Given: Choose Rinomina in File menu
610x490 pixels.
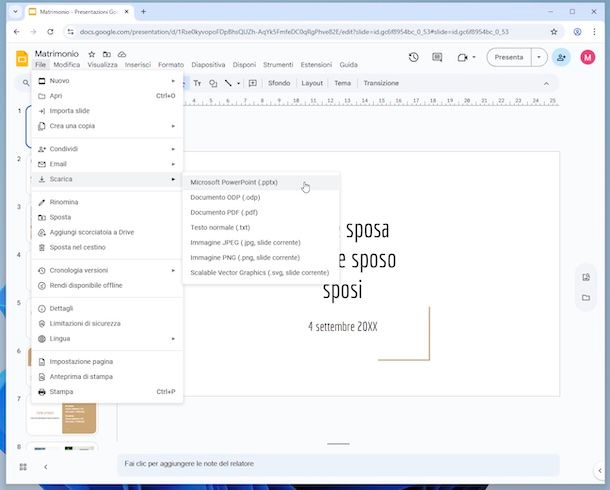Looking at the screenshot, I should pyautogui.click(x=107, y=202).
